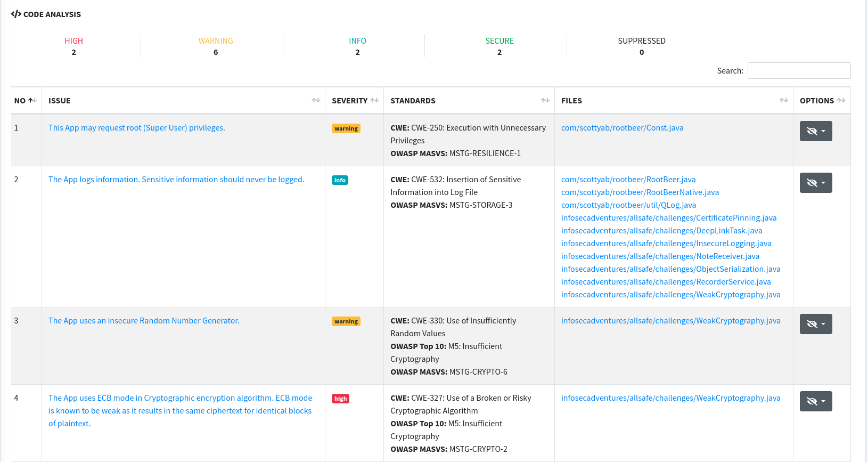
Task: Open the InsecureLogging.java file link
Action: [x=666, y=244]
